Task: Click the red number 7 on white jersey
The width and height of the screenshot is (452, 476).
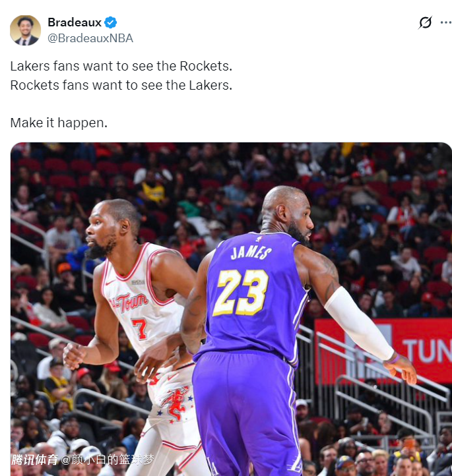Action: click(x=140, y=329)
